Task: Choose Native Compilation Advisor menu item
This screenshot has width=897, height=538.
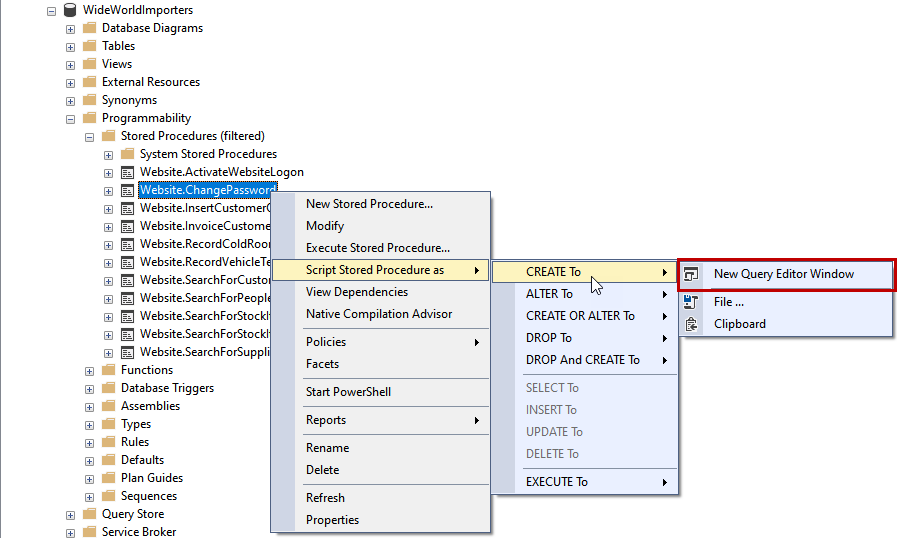Action: click(380, 314)
